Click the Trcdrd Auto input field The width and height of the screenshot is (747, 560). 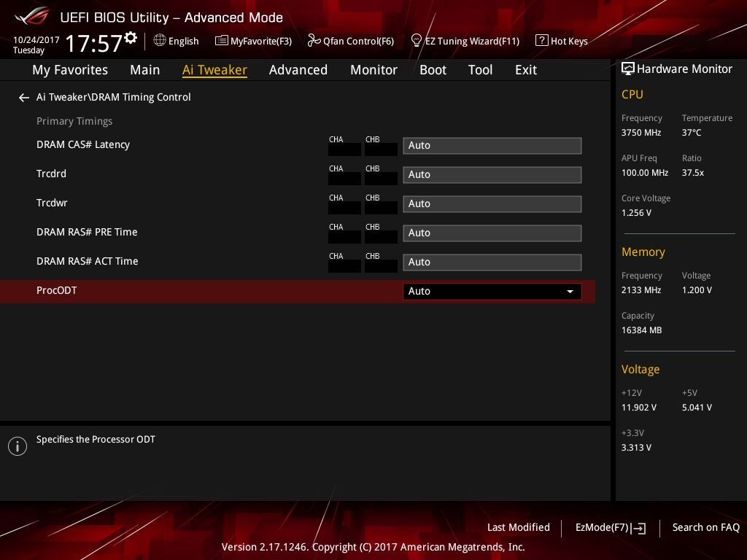pyautogui.click(x=492, y=175)
